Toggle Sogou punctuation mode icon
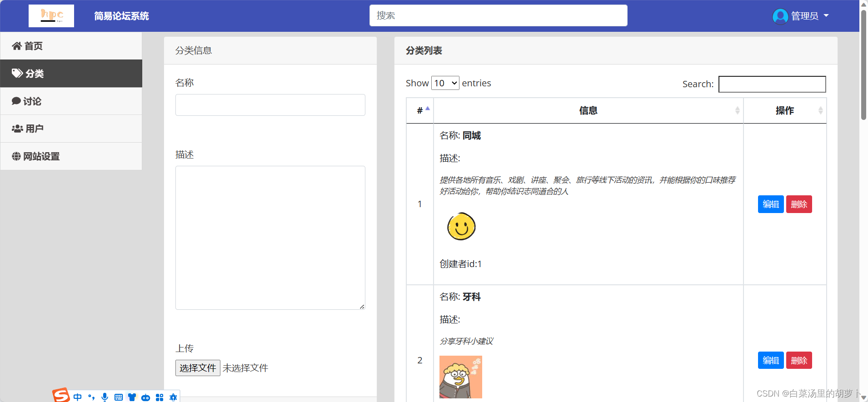 point(91,397)
